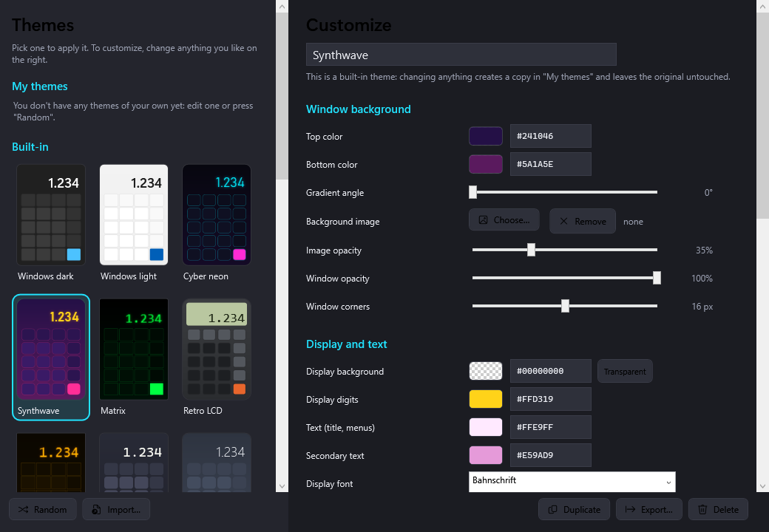
Task: Click the Transparent button for display background
Action: point(625,372)
